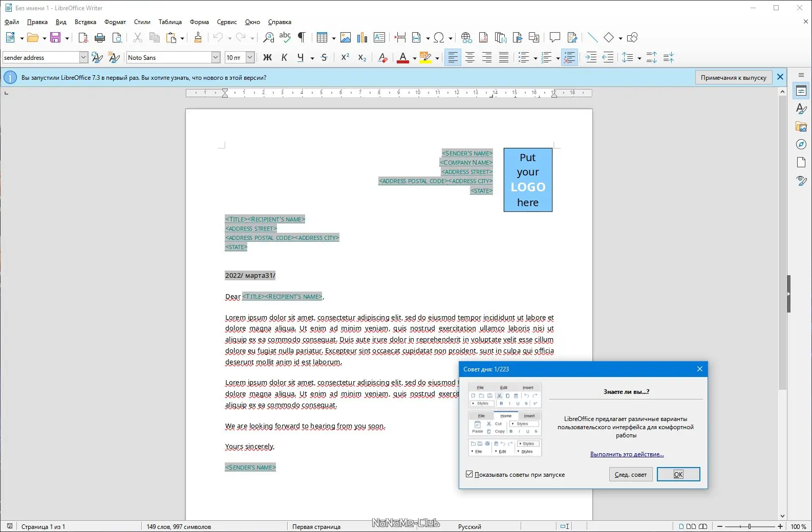812x532 pixels.
Task: Follow the Выполнить это действие link
Action: coord(627,454)
